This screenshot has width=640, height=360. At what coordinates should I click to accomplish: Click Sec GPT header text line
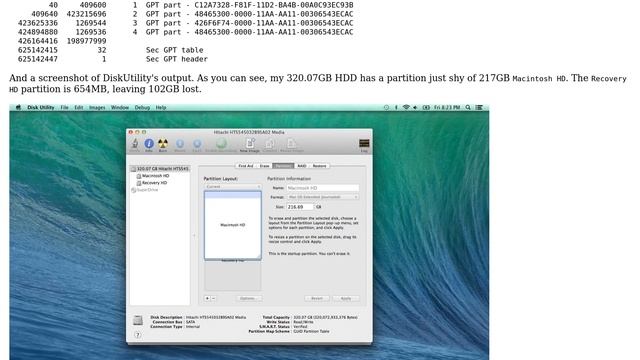[177, 59]
